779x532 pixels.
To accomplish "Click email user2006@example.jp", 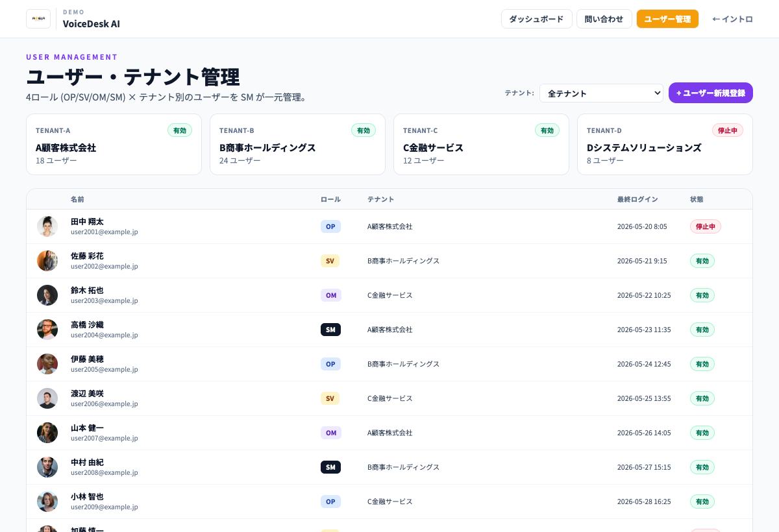I will 104,404.
